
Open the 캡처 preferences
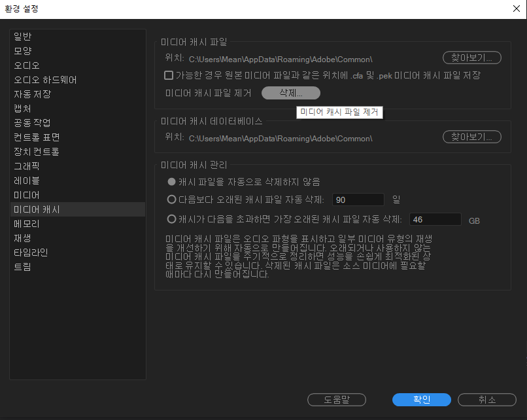click(78, 109)
